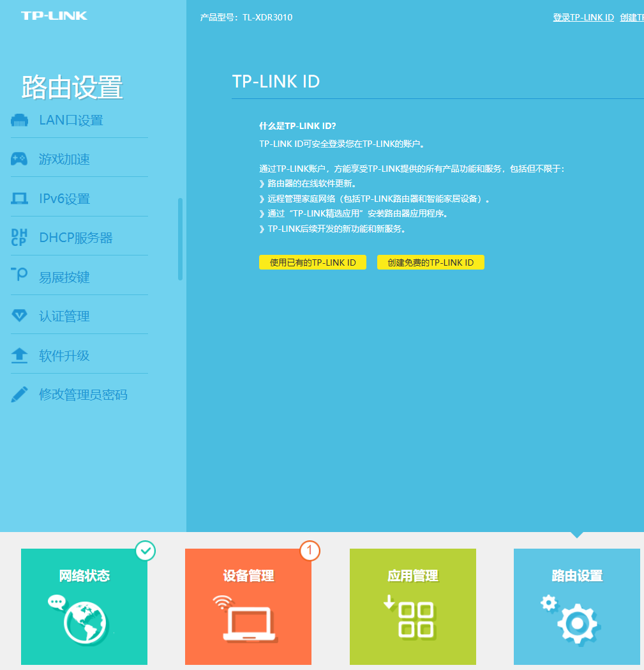This screenshot has height=670, width=644.
Task: Switch to 网络状态 tab
Action: point(84,607)
